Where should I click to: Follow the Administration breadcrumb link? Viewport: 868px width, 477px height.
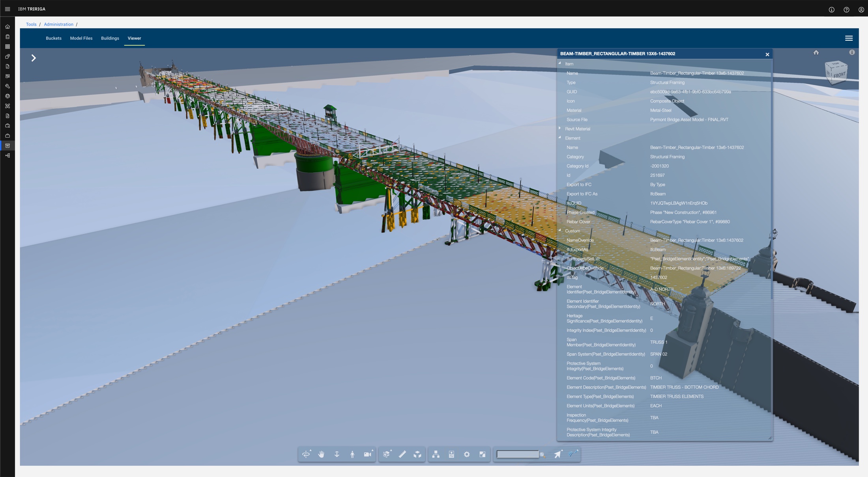[58, 24]
